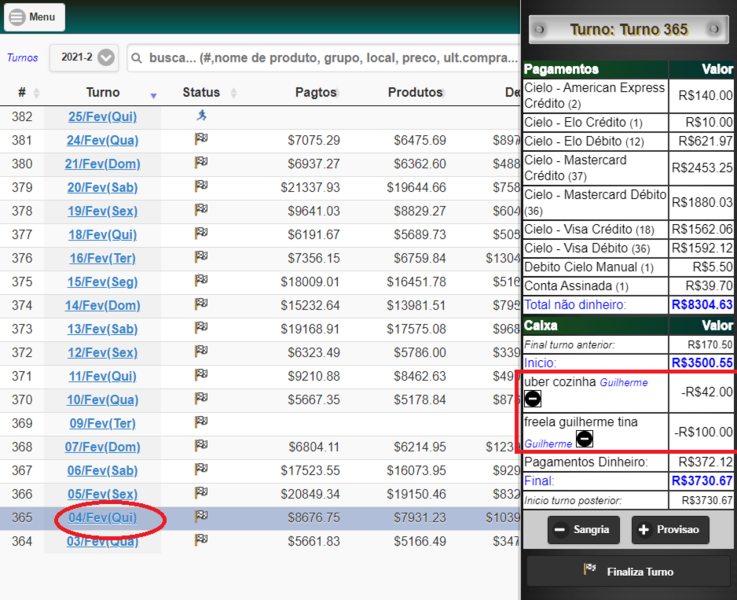Image resolution: width=737 pixels, height=600 pixels.
Task: Open the Turnos tab link
Action: point(23,58)
